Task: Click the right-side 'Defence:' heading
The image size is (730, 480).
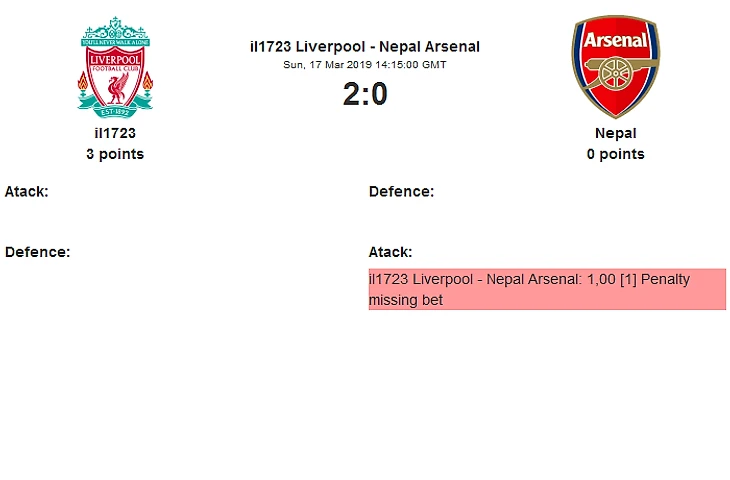Action: (401, 191)
